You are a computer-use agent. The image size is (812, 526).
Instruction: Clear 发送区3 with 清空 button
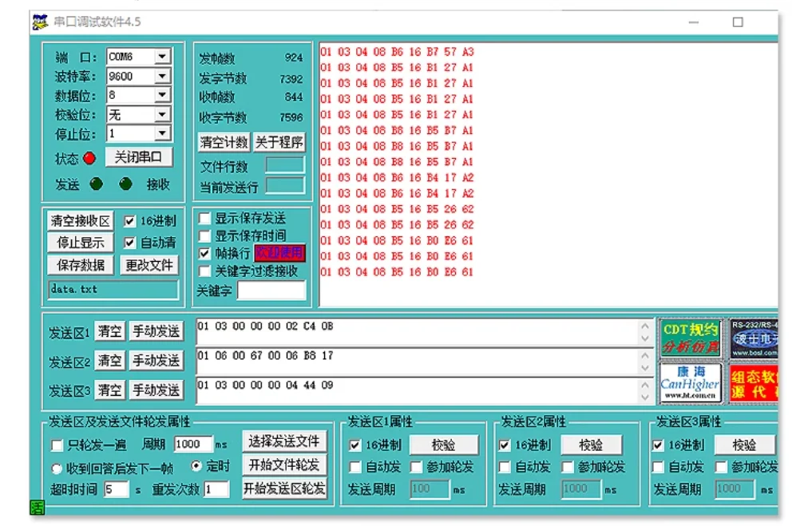pos(110,390)
